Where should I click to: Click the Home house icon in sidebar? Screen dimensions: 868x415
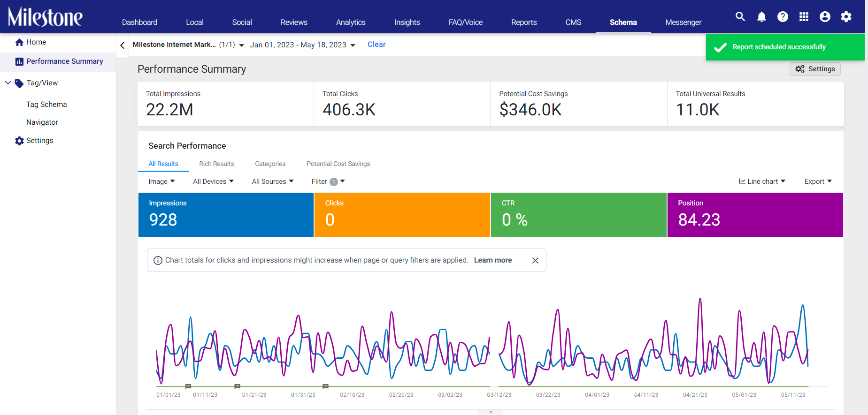[x=19, y=42]
